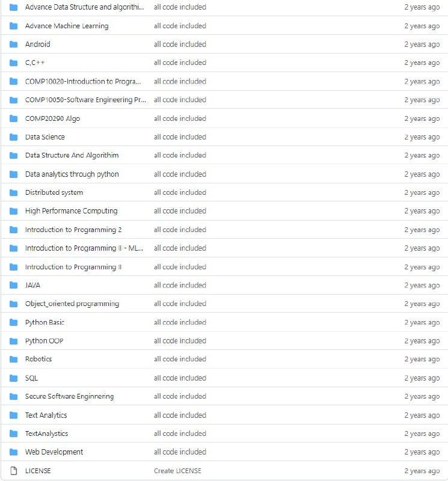Open the LICENSE file

pyautogui.click(x=38, y=471)
